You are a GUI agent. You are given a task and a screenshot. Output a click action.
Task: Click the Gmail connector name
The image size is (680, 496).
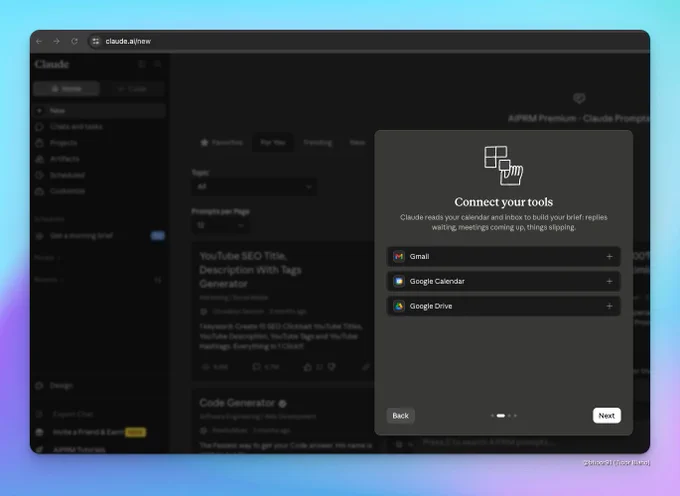tap(419, 256)
